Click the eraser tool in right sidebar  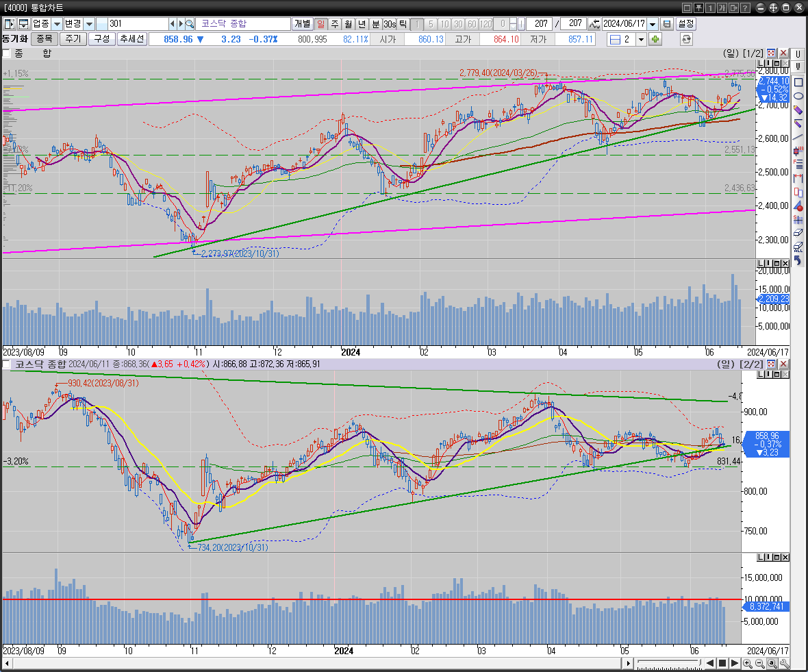coord(798,233)
